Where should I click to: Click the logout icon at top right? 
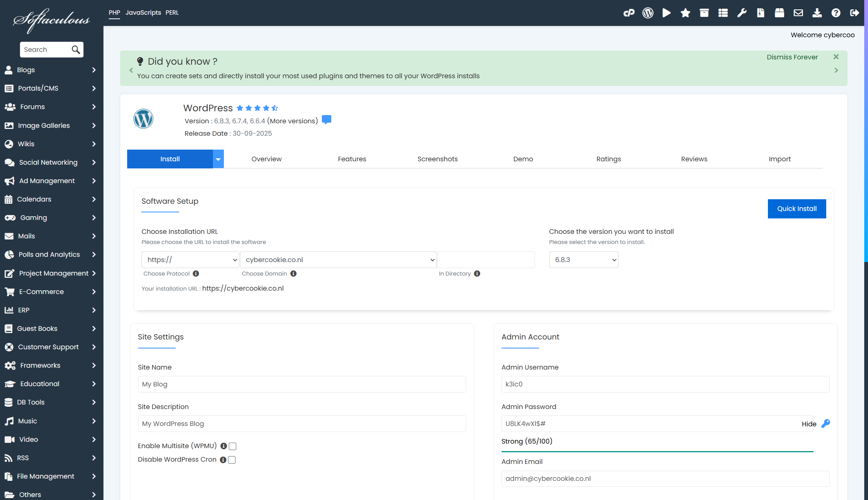coord(854,13)
